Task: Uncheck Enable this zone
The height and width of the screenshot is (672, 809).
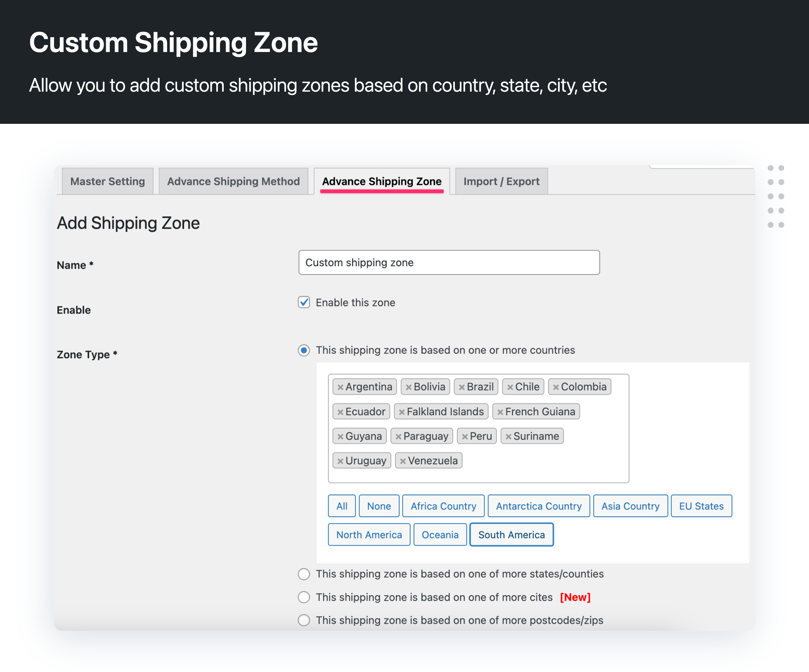Action: point(304,302)
